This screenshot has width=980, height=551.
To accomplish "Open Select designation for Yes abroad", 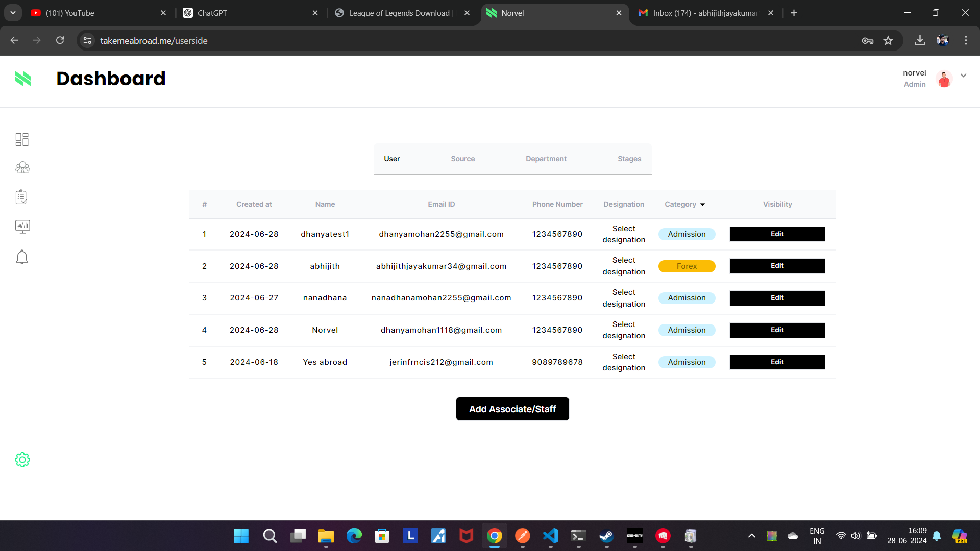I will [624, 362].
